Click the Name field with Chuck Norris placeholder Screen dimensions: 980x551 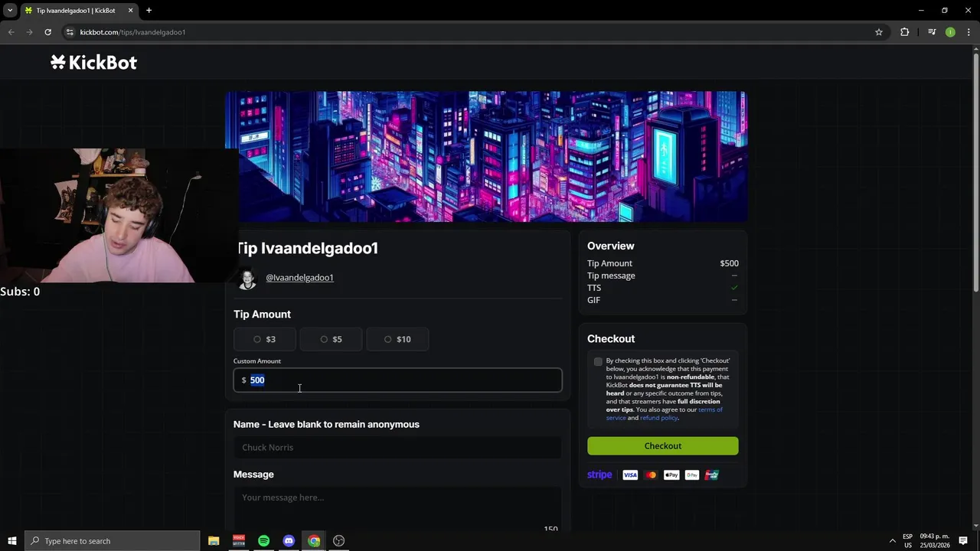click(x=397, y=448)
